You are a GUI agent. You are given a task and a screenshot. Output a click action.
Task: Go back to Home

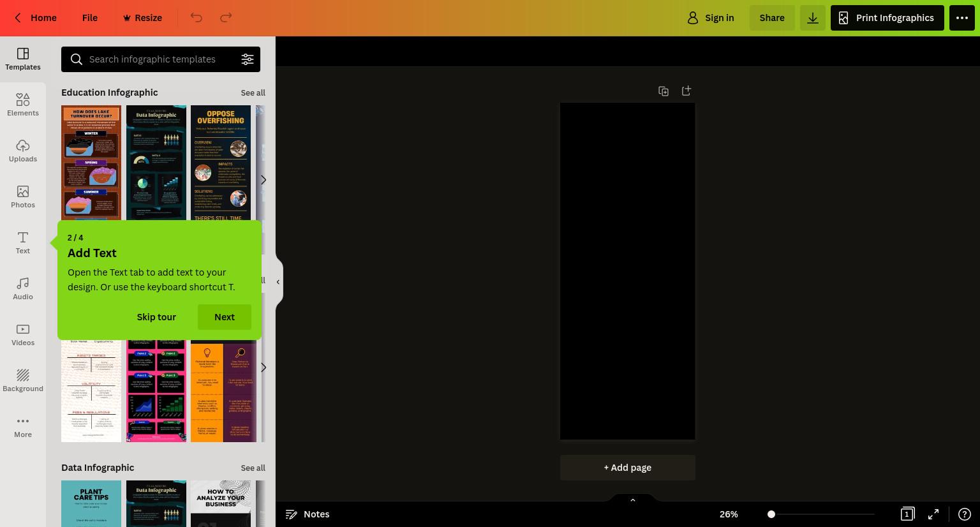pyautogui.click(x=36, y=18)
